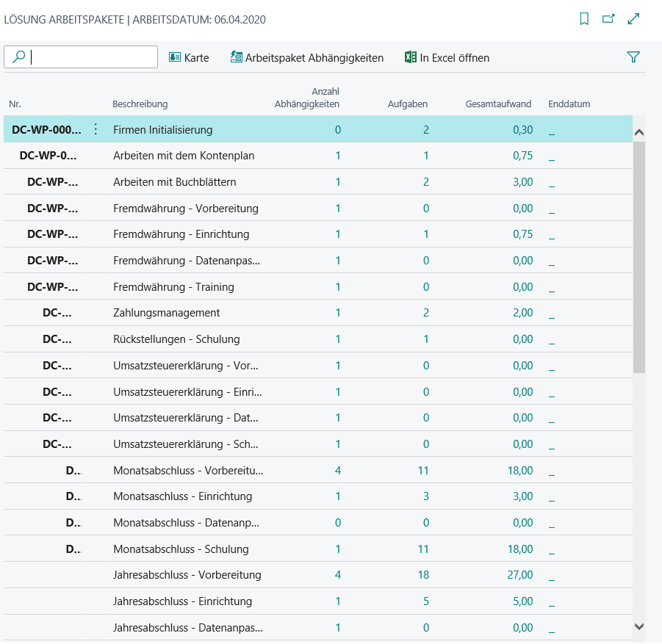Open Aufgaben count 18 for Jahresabschluss - Vorbereitung

423,575
